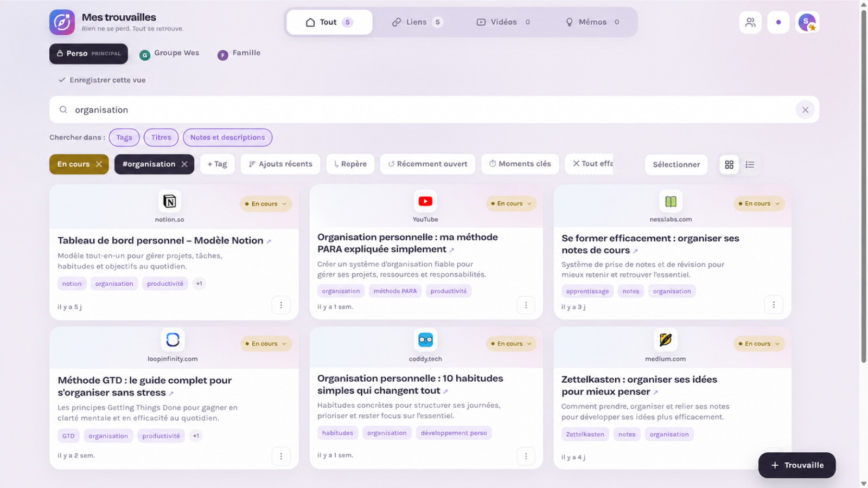Click the coddy.tech site icon
868x488 pixels.
tap(425, 339)
